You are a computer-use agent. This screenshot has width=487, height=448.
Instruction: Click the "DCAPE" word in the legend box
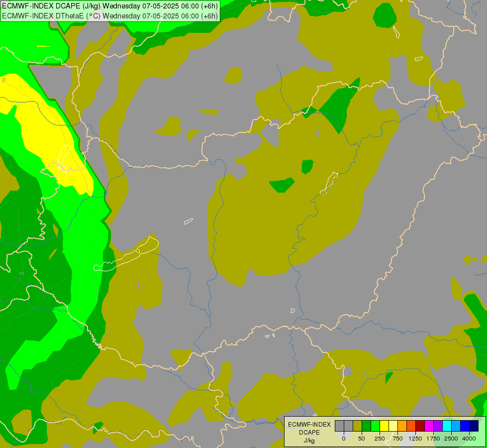pyautogui.click(x=309, y=433)
